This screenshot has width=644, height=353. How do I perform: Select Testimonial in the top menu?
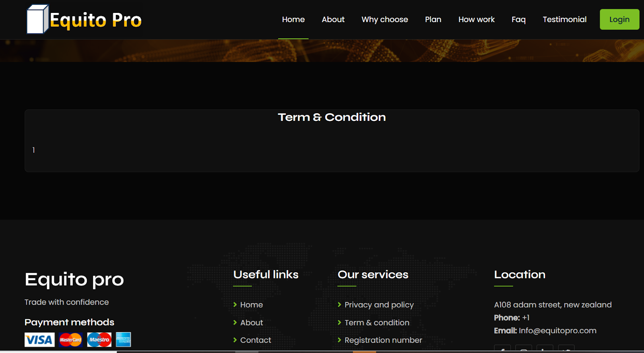[564, 19]
